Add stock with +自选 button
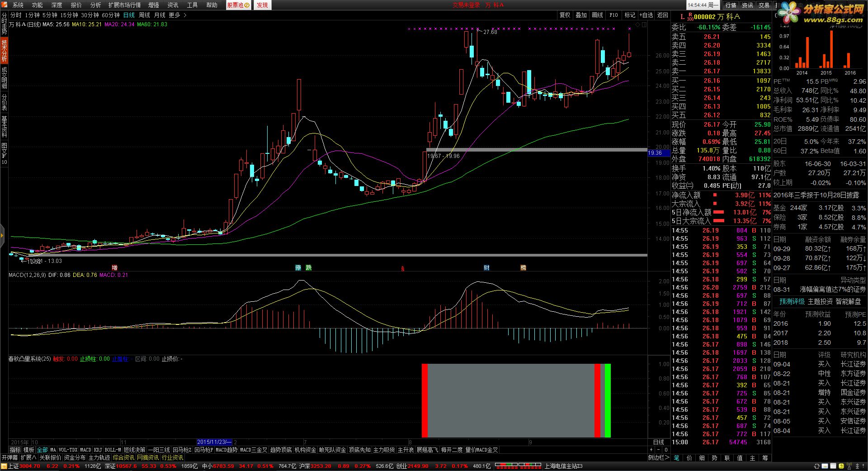The image size is (868, 471). 646,15
